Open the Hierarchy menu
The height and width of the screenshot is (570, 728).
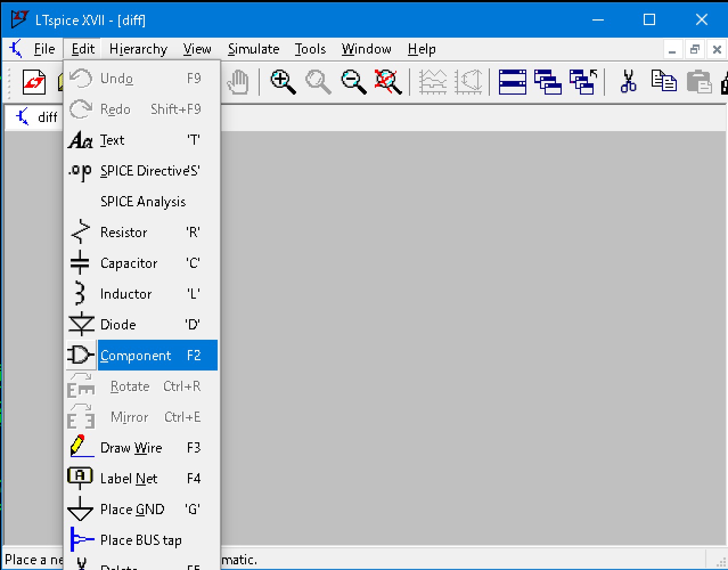pos(138,49)
